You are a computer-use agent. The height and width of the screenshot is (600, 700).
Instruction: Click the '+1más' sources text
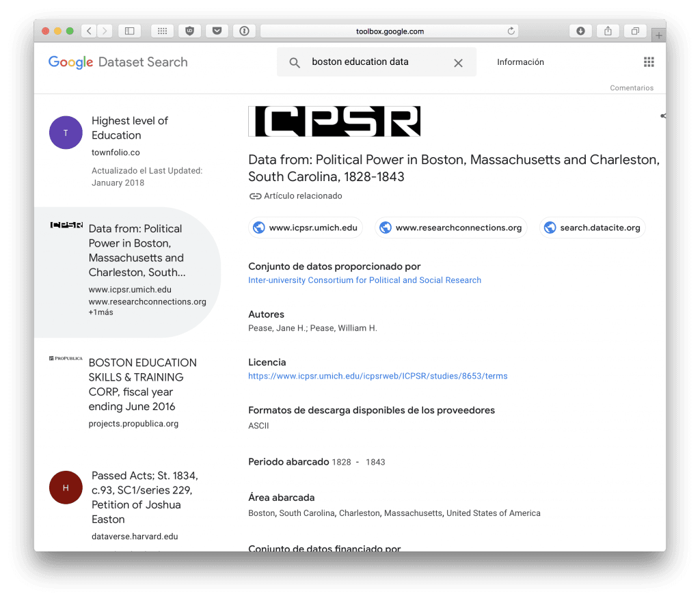pyautogui.click(x=101, y=312)
